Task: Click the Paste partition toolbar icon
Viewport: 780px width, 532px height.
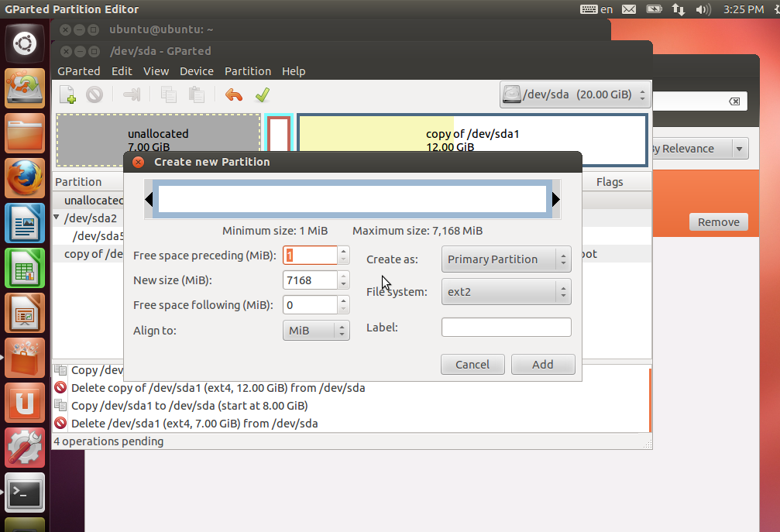Action: point(196,94)
